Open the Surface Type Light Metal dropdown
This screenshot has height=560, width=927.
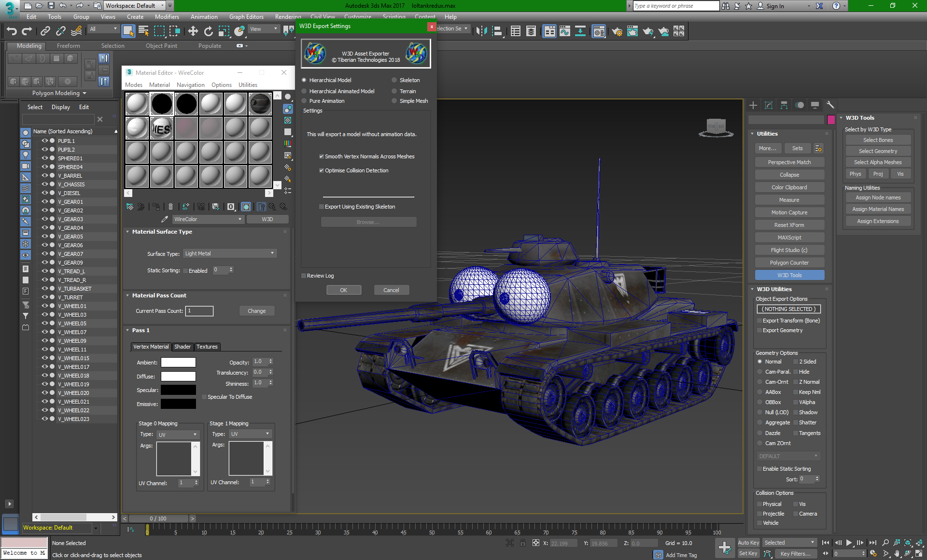[x=229, y=253]
